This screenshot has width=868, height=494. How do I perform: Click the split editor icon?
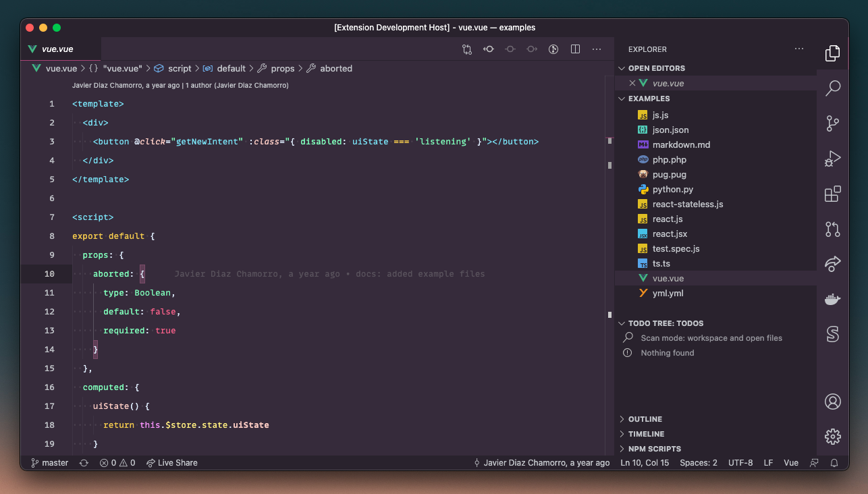pos(575,49)
